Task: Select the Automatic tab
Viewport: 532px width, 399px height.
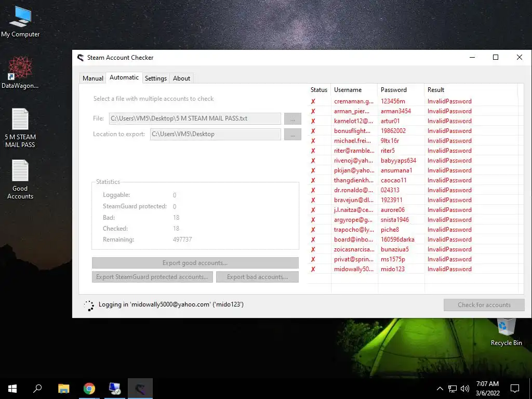Action: (x=124, y=78)
